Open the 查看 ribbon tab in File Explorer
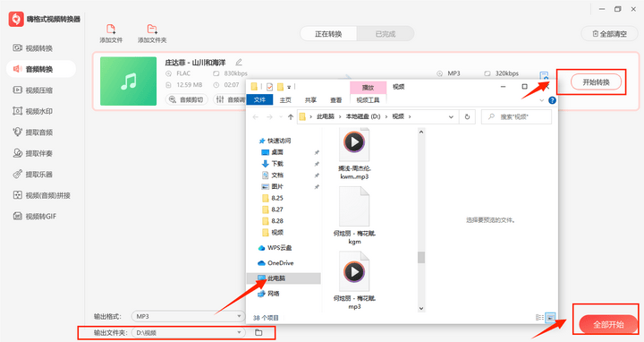This screenshot has width=644, height=342. [x=336, y=100]
